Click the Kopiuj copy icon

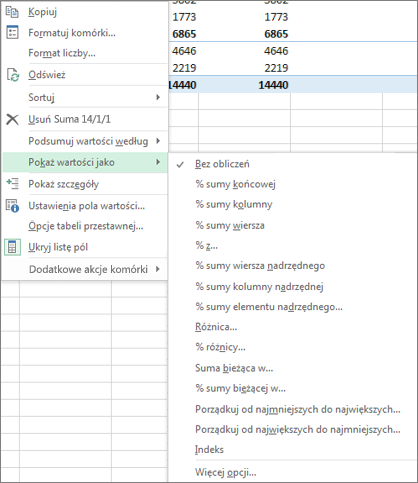pos(12,12)
